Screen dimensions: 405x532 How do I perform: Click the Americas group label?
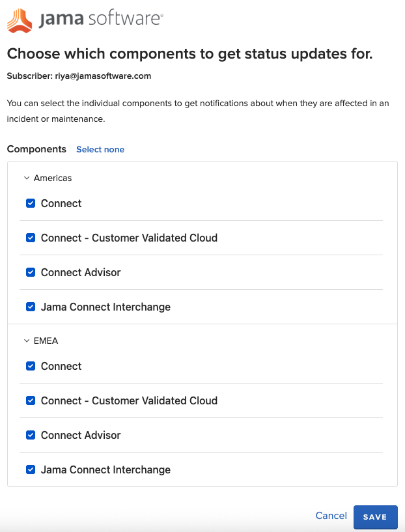53,178
